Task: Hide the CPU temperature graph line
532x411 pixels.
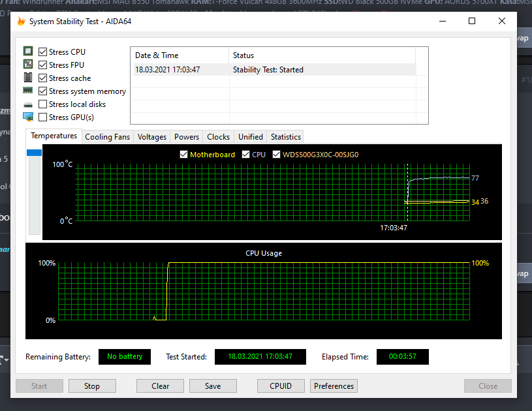Action: [x=245, y=155]
